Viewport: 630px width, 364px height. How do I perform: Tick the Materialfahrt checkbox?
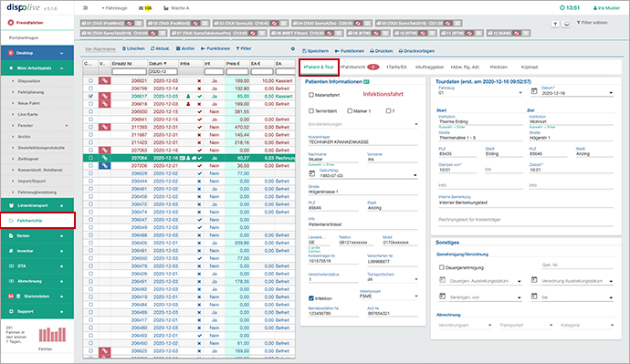click(311, 95)
